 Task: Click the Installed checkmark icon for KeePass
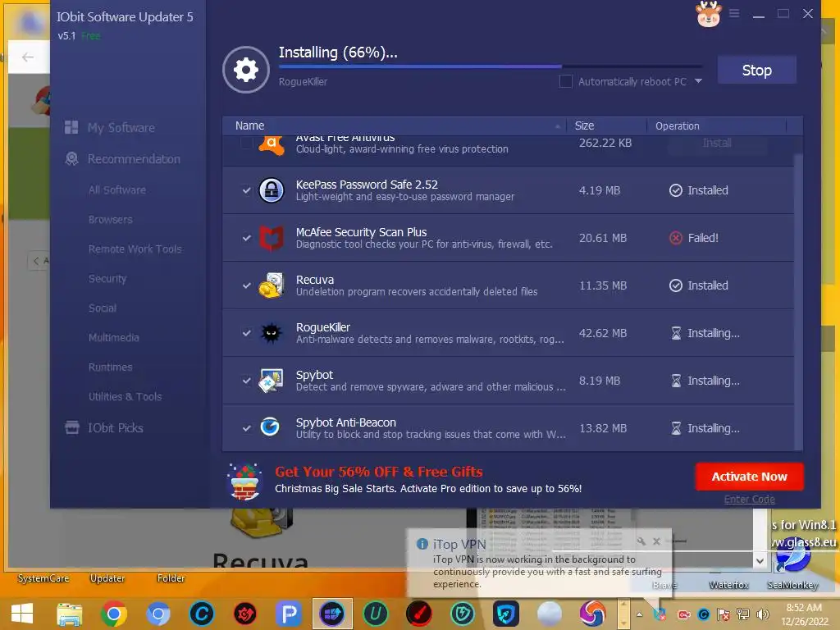click(676, 190)
